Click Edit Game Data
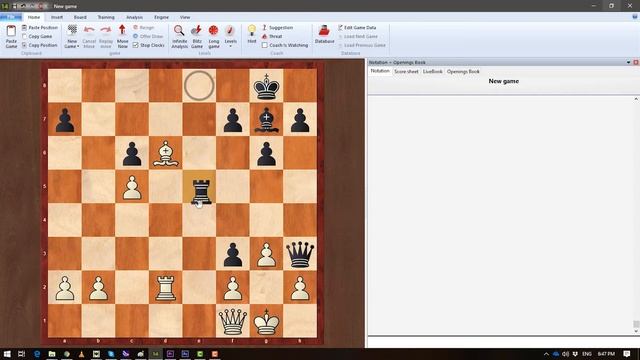 357,27
